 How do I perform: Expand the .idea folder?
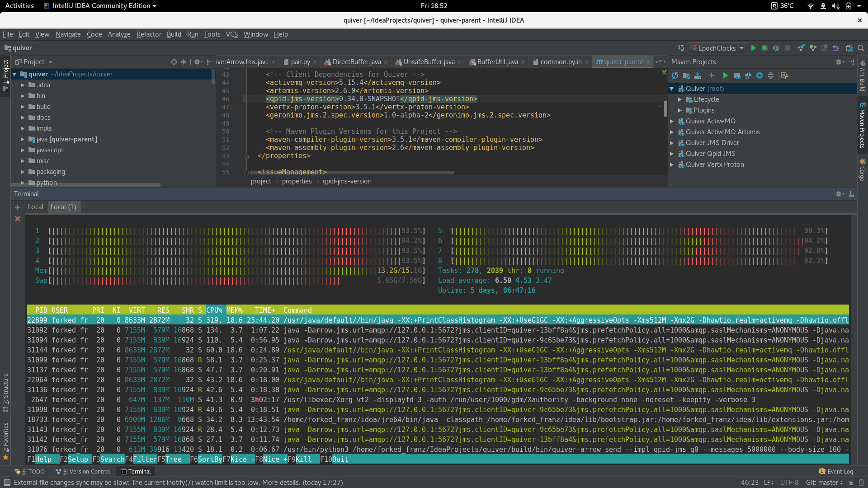[22, 85]
